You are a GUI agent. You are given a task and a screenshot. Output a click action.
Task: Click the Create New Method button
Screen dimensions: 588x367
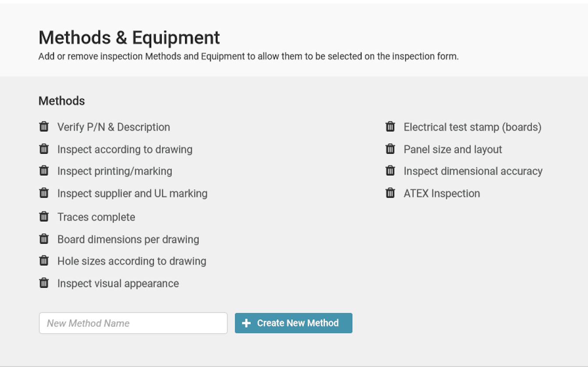point(294,323)
